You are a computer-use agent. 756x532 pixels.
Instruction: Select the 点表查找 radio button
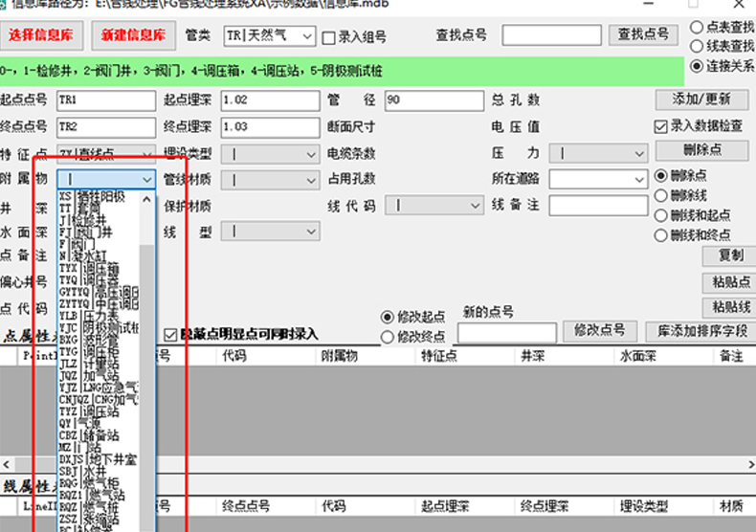click(x=697, y=27)
